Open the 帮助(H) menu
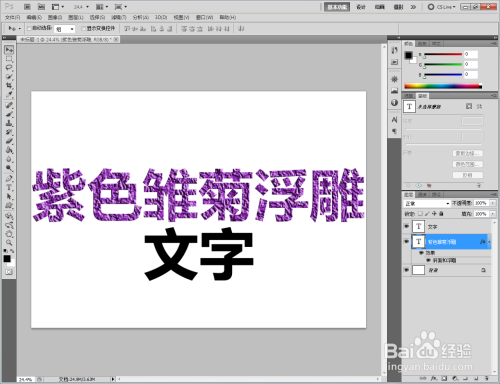The width and height of the screenshot is (500, 384). (228, 17)
